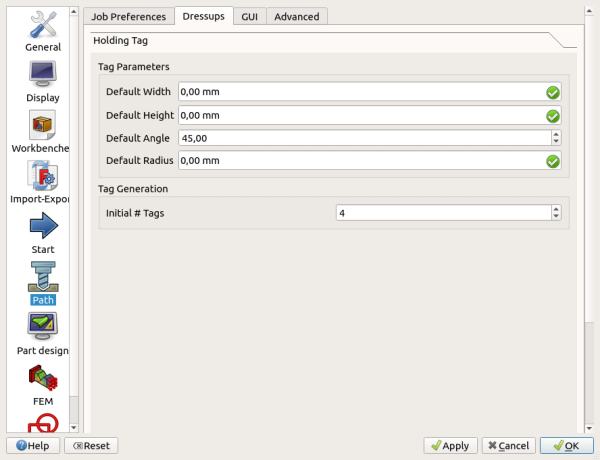Click the Default Height input field
This screenshot has height=460, width=600.
pyautogui.click(x=370, y=116)
